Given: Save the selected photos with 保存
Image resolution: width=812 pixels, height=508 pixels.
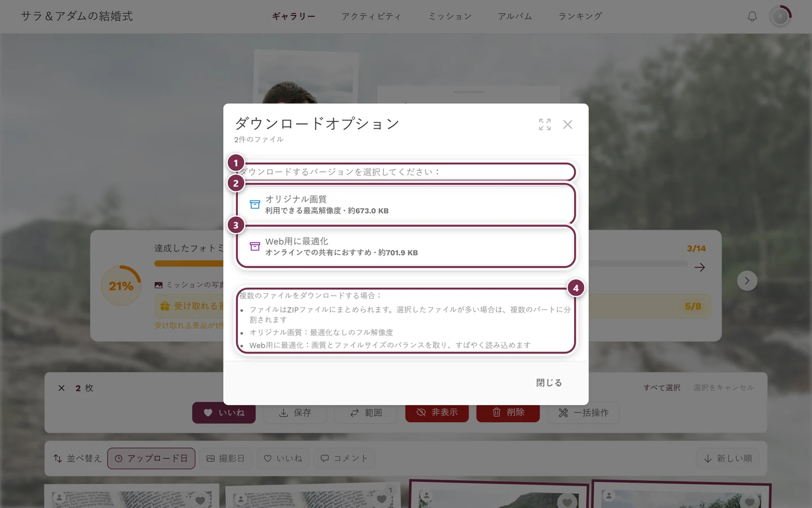Looking at the screenshot, I should [295, 413].
